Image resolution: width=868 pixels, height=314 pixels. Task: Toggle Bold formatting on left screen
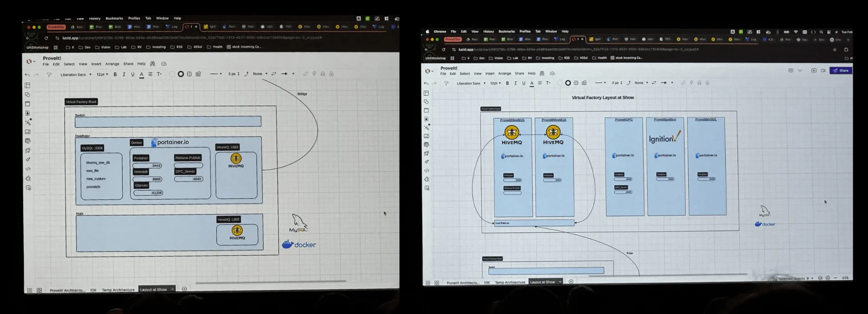(x=115, y=75)
